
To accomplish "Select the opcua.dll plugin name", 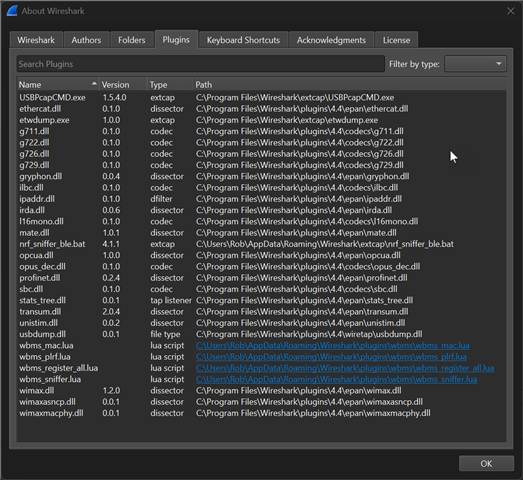I will (36, 256).
